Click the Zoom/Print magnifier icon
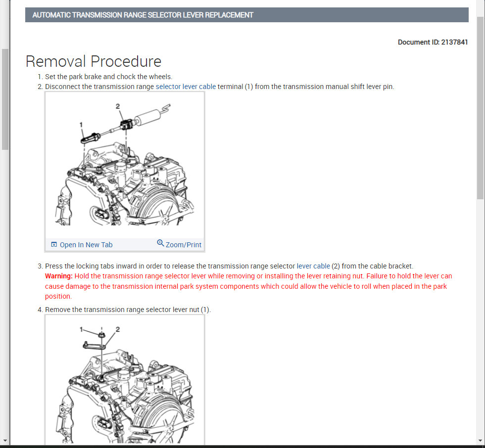This screenshot has width=485, height=448. coord(160,243)
